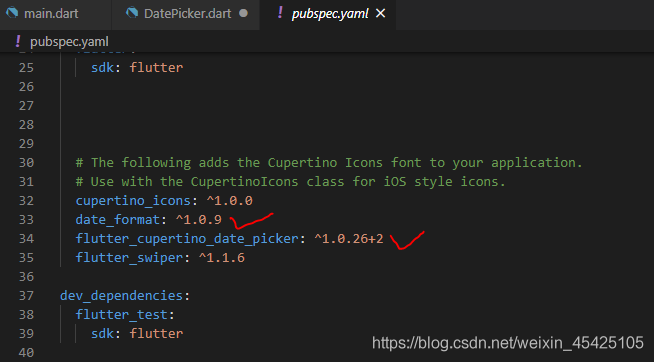Screen dimensions: 654x362
Task: Click the Dart file icon on main.dart tab
Action: 12,13
